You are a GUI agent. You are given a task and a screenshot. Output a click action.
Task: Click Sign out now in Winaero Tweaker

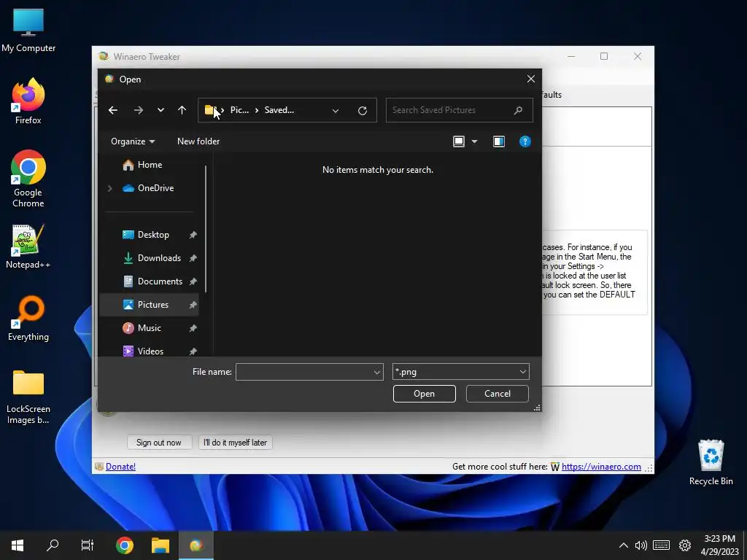pos(159,443)
